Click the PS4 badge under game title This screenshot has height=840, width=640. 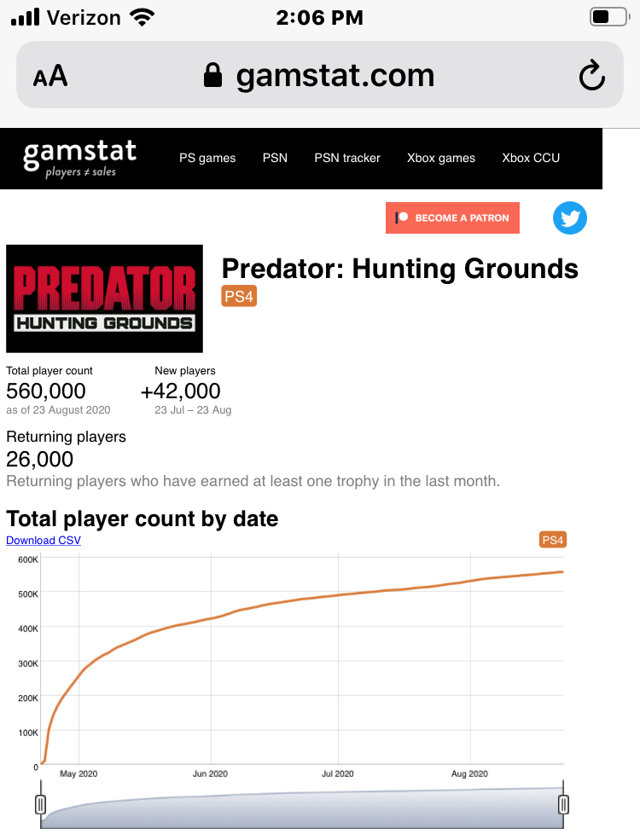click(239, 297)
